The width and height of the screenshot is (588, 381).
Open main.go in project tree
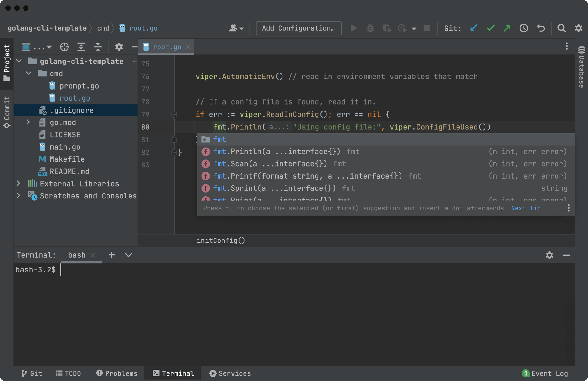coord(65,147)
